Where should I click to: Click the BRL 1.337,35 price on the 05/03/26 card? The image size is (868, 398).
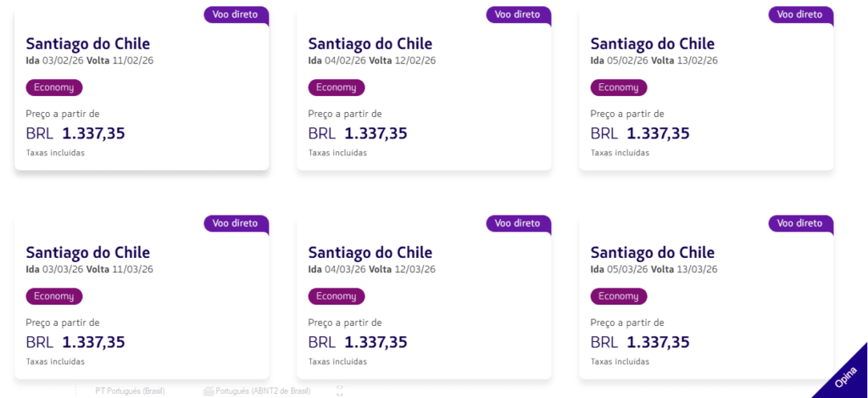pos(640,342)
